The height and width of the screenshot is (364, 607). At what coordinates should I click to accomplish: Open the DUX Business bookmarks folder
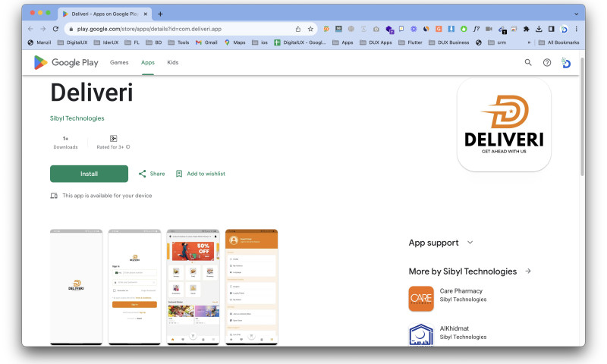[449, 42]
